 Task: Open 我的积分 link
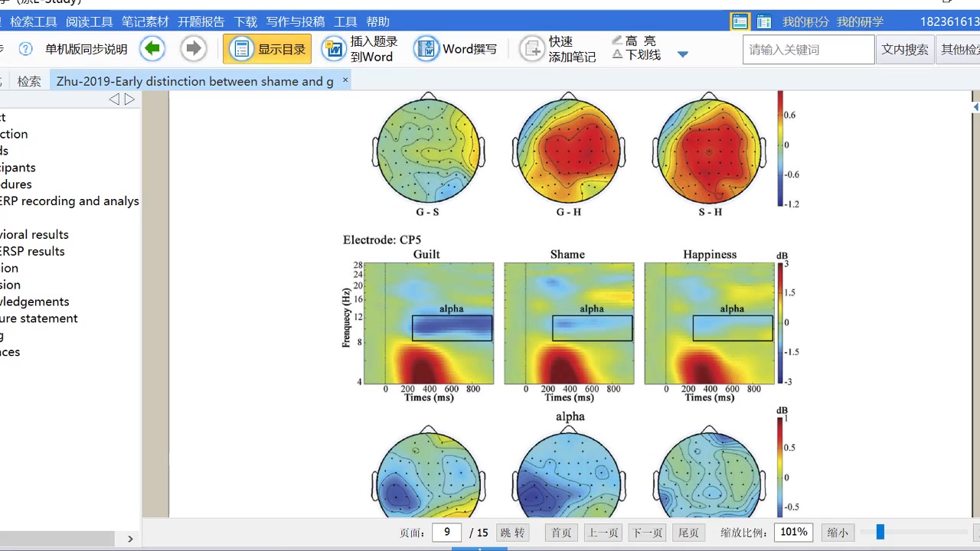pyautogui.click(x=805, y=21)
